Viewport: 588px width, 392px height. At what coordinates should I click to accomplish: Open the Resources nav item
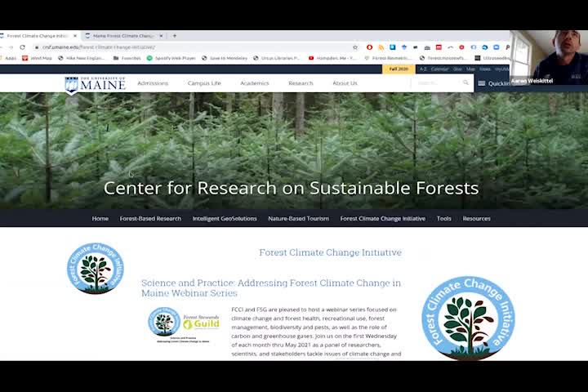476,218
